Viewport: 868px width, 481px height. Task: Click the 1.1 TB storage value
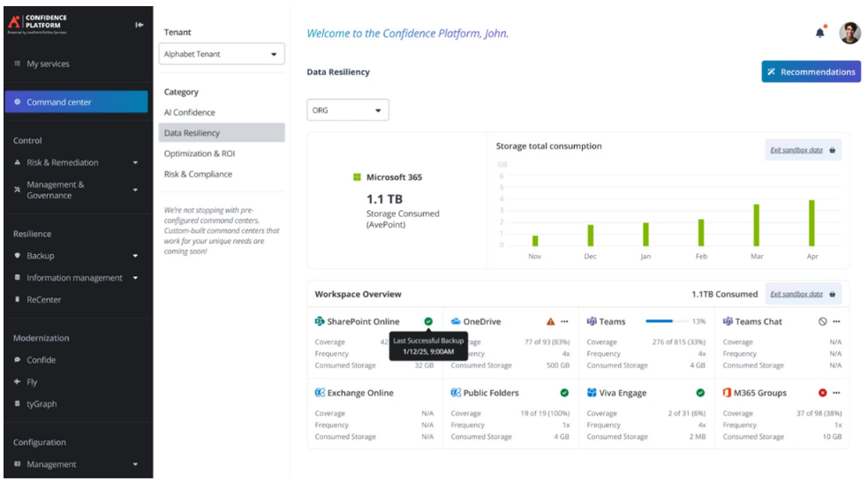click(384, 199)
